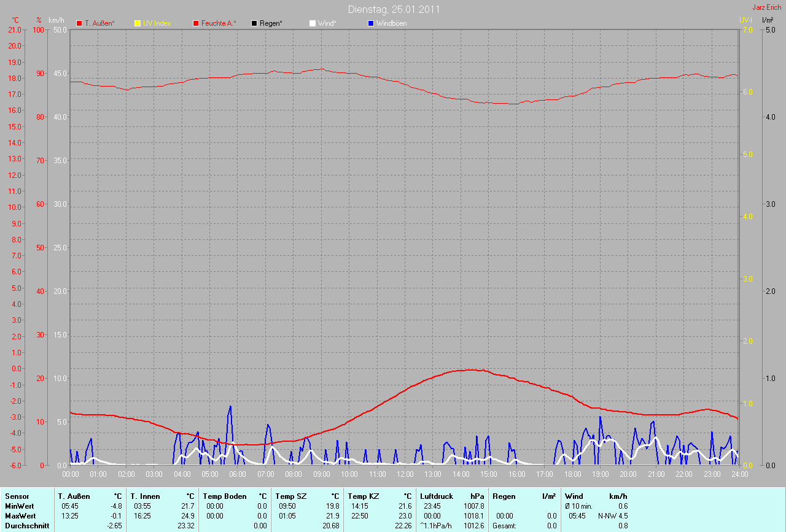Screen dimensions: 786x532
Task: Click the UV-I axis label
Action: coord(745,20)
